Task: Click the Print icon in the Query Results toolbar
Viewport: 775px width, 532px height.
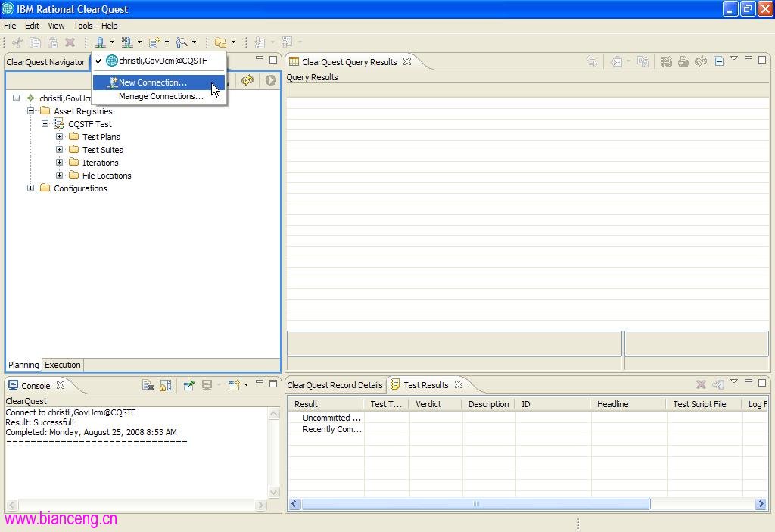Action: click(683, 61)
